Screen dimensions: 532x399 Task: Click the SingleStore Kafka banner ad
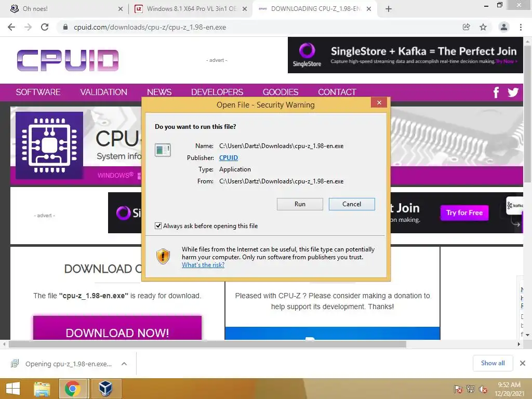(405, 55)
